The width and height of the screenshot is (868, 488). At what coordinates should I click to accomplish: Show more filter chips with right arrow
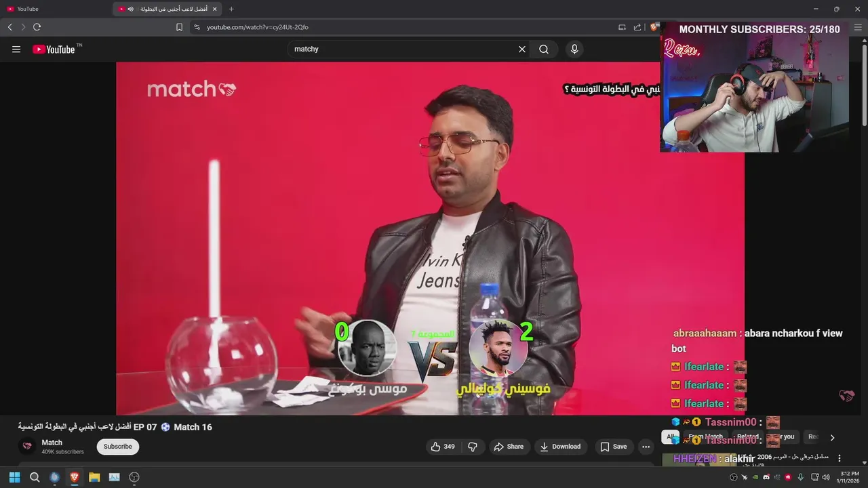pyautogui.click(x=833, y=437)
